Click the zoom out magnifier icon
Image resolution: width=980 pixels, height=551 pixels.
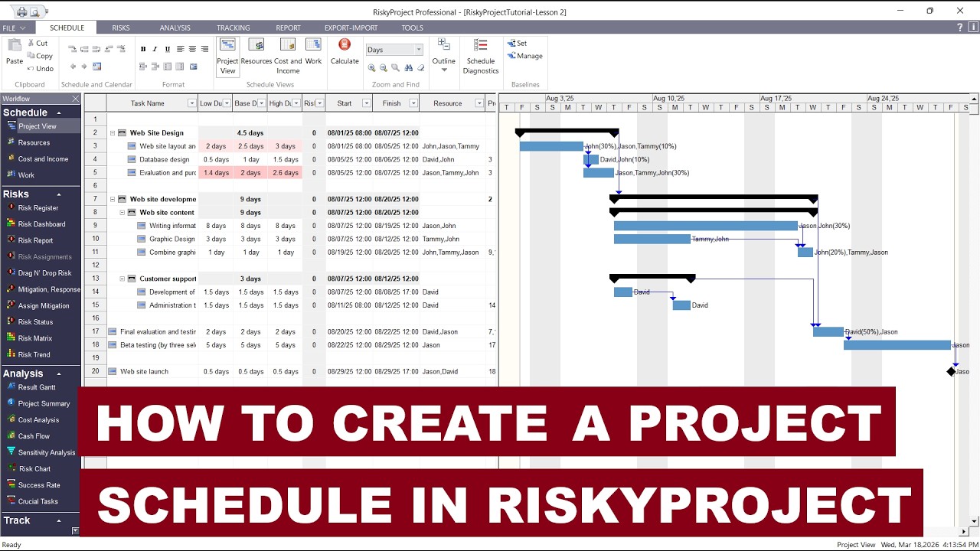(x=384, y=67)
